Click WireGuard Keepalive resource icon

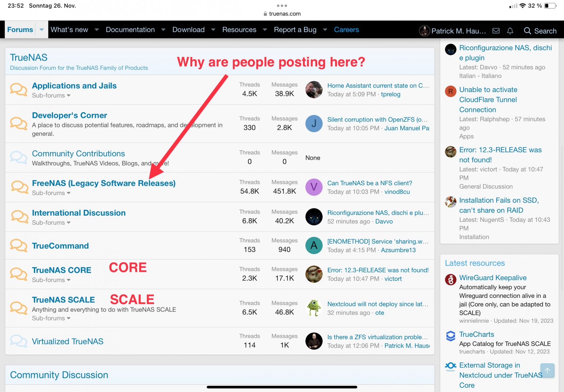click(451, 280)
